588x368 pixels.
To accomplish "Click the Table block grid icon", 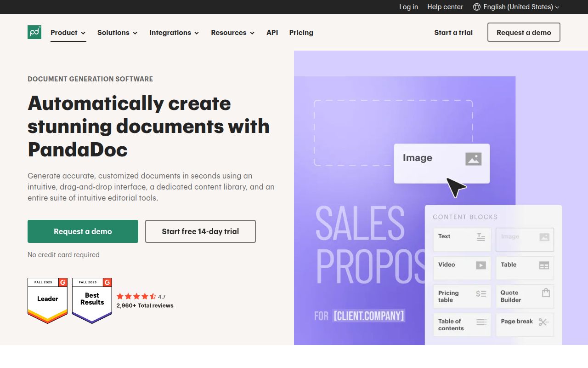I will point(544,265).
